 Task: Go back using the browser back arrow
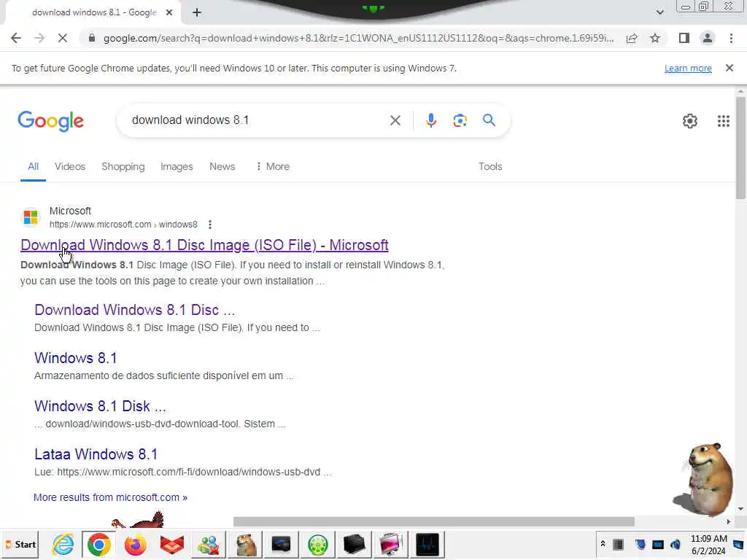(x=16, y=38)
